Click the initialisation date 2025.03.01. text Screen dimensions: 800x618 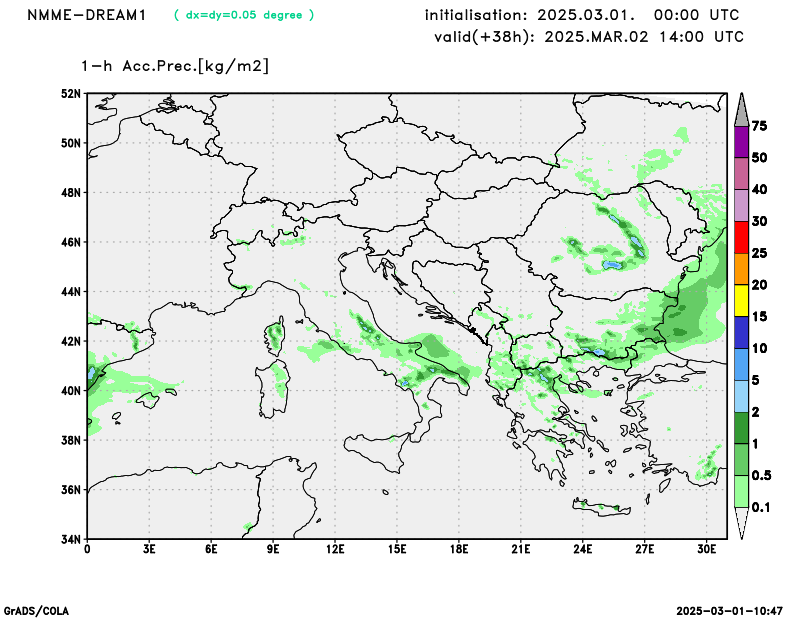tap(586, 15)
